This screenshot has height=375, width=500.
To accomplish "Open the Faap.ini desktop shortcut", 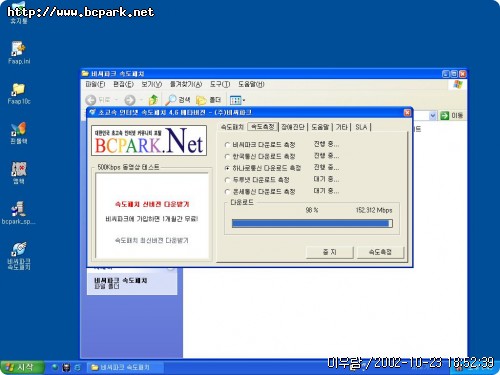I will coord(18,52).
